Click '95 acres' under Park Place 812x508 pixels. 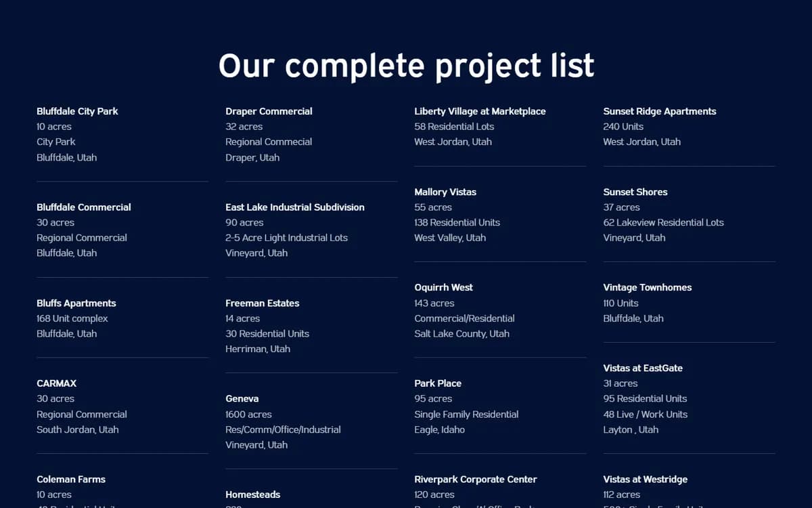coord(433,399)
